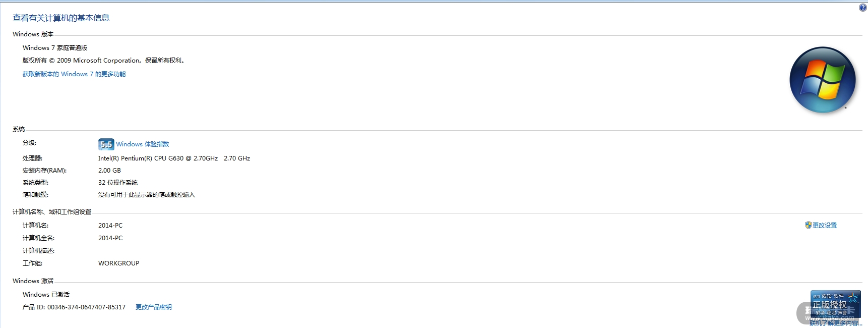Viewport: 868px width, 328px height.
Task: Open the 获取新版本的 Windows 7 的更多功能 link
Action: [x=74, y=74]
